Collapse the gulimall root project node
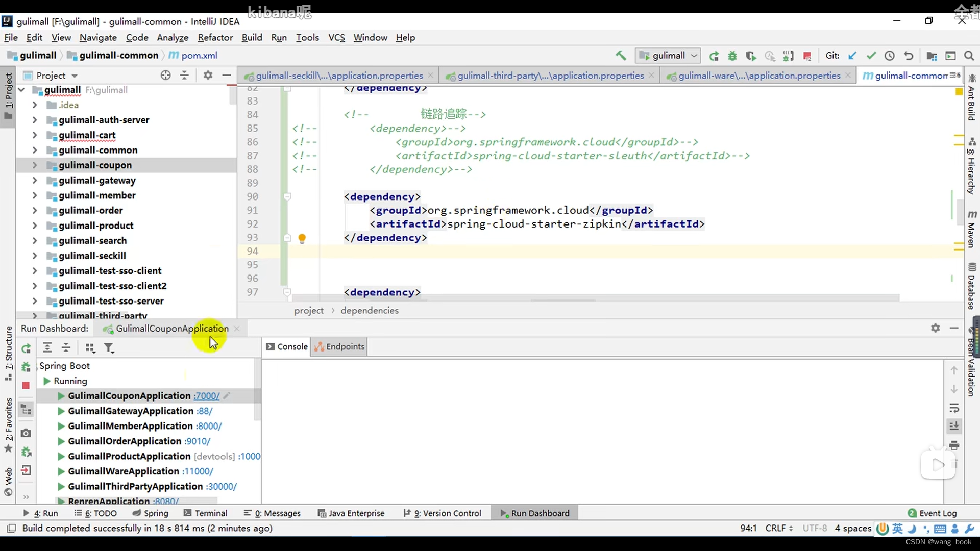Image resolution: width=980 pixels, height=551 pixels. 21,90
